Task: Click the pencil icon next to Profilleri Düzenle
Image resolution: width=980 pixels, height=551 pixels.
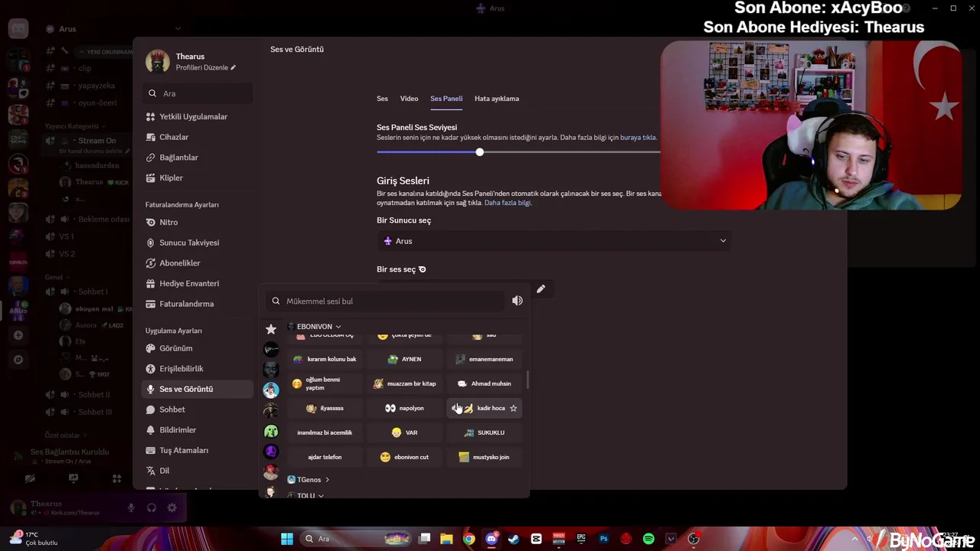Action: [234, 67]
